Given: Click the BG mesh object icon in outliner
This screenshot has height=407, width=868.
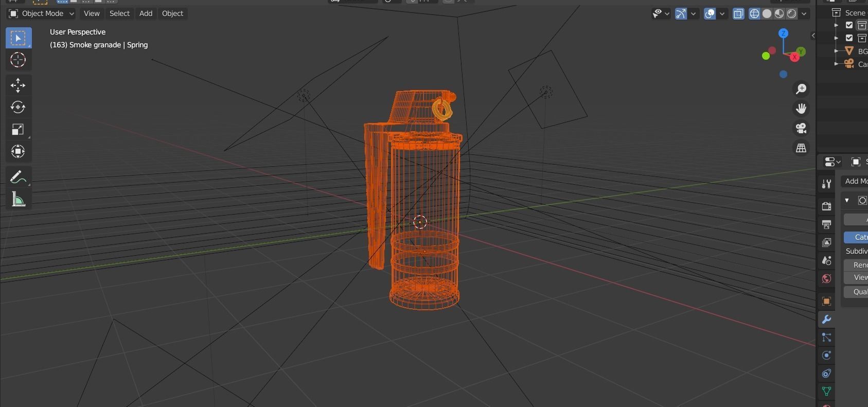Looking at the screenshot, I should (849, 51).
